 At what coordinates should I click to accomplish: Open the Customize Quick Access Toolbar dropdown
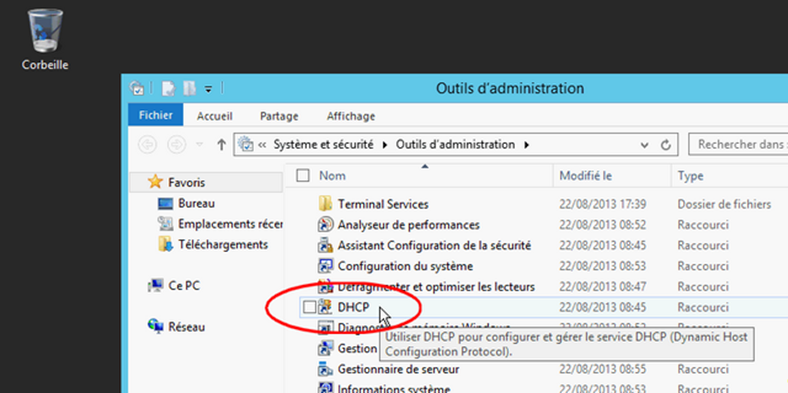coord(208,89)
